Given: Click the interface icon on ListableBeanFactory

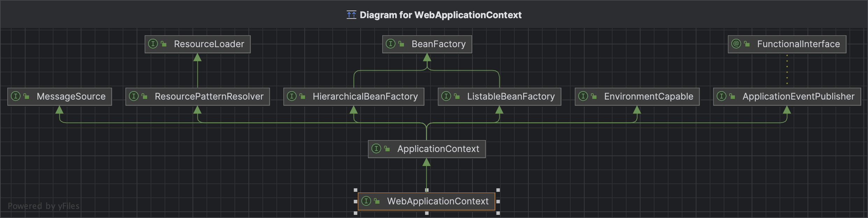Looking at the screenshot, I should click(446, 96).
